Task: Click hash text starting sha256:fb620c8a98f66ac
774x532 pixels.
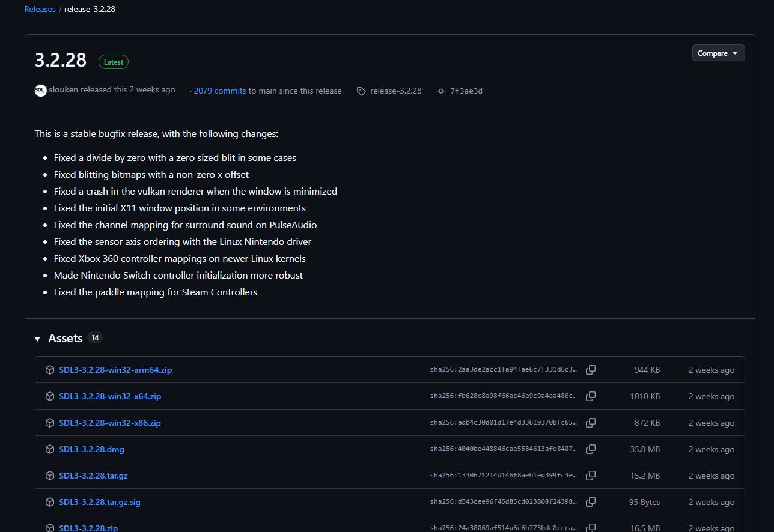Action: pos(504,396)
